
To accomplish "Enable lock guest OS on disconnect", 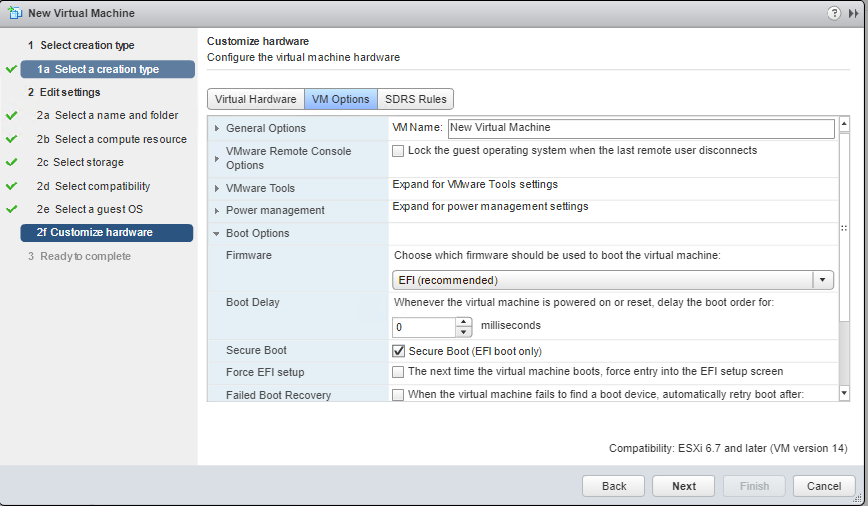I will tap(399, 151).
